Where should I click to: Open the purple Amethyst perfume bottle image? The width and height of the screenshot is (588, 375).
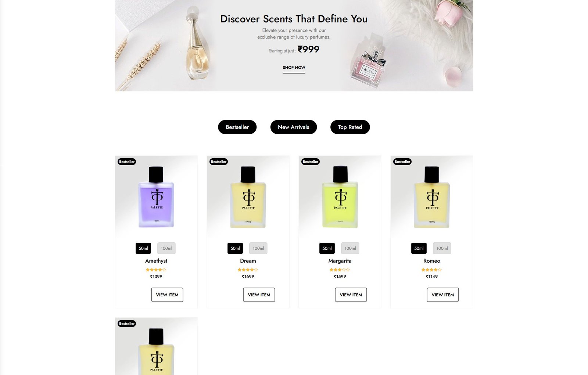pos(156,196)
